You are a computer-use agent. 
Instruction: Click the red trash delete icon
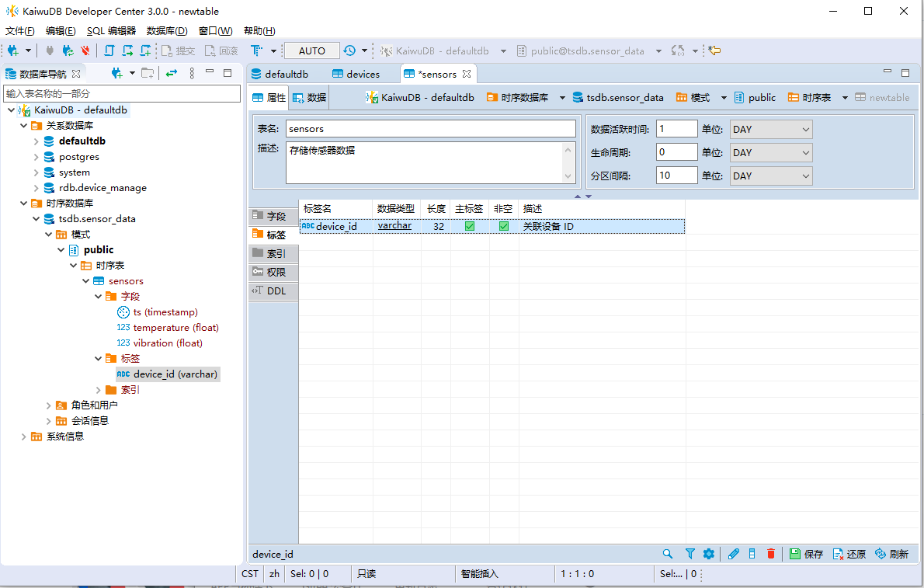[771, 554]
